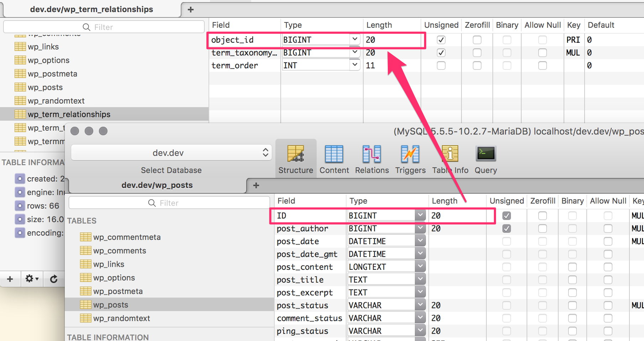Click Length column header in back window
644x341 pixels.
coord(392,25)
